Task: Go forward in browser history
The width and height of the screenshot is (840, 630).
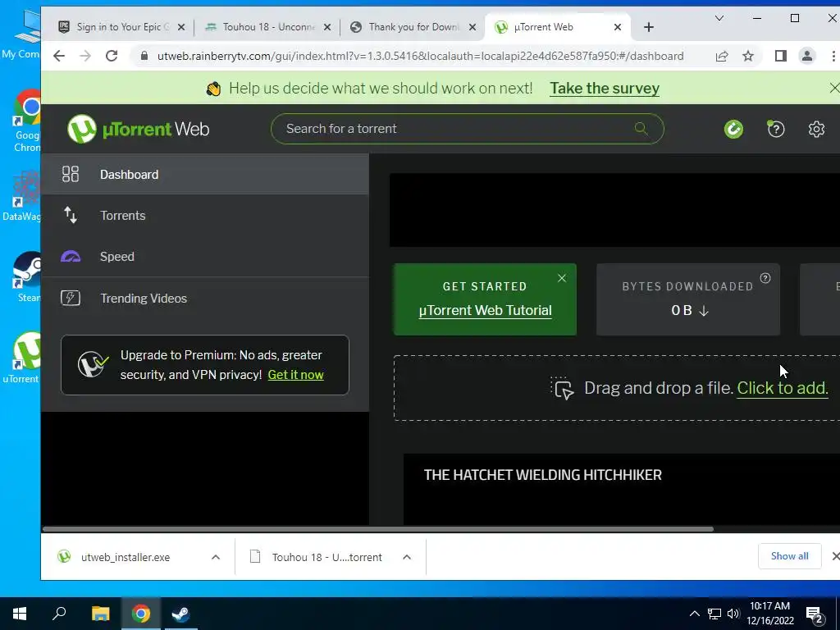Action: tap(85, 56)
